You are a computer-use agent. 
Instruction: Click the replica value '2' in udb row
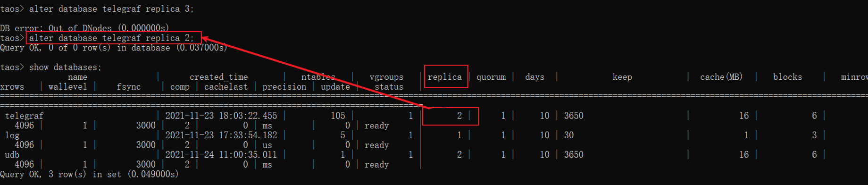click(459, 155)
